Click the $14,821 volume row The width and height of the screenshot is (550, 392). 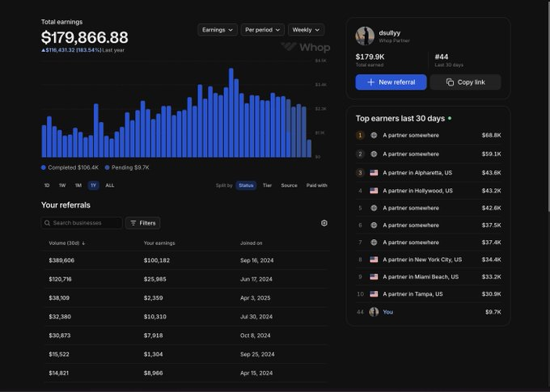point(186,373)
